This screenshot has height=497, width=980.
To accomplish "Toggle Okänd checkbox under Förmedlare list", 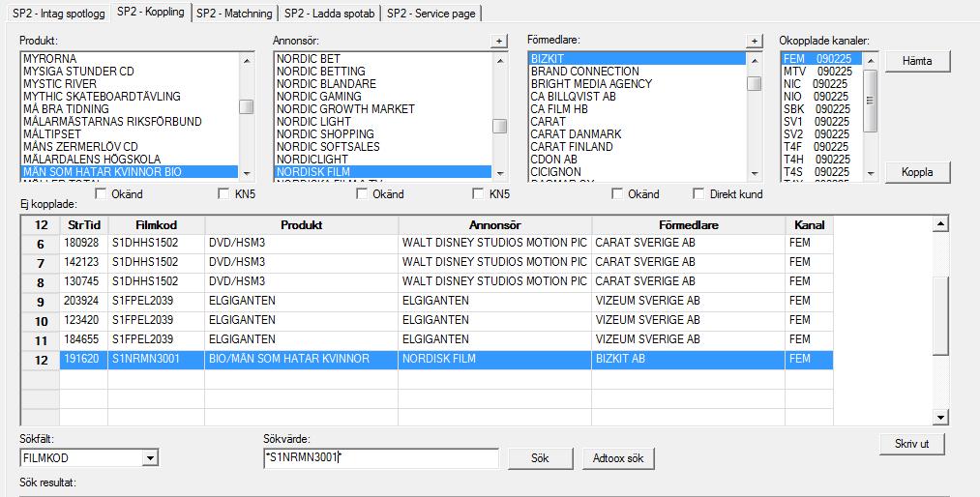I will pyautogui.click(x=617, y=194).
